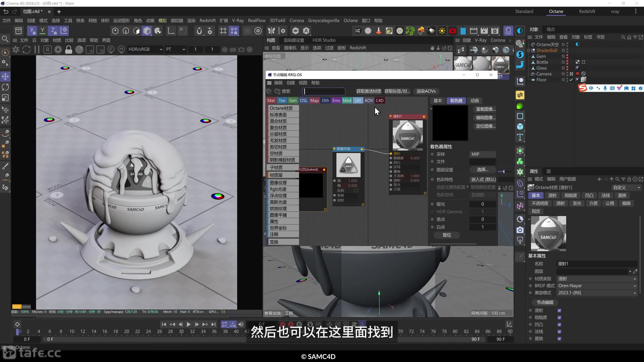Image resolution: width=644 pixels, height=362 pixels.
Task: Toggle the 凹凸 checkbox in attributes panel
Action: click(x=559, y=325)
